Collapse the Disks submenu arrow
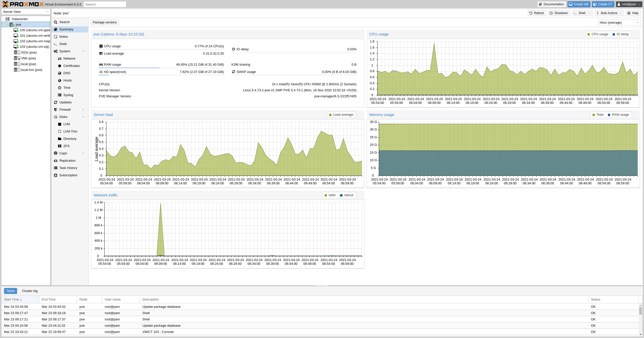This screenshot has height=338, width=644. point(83,117)
